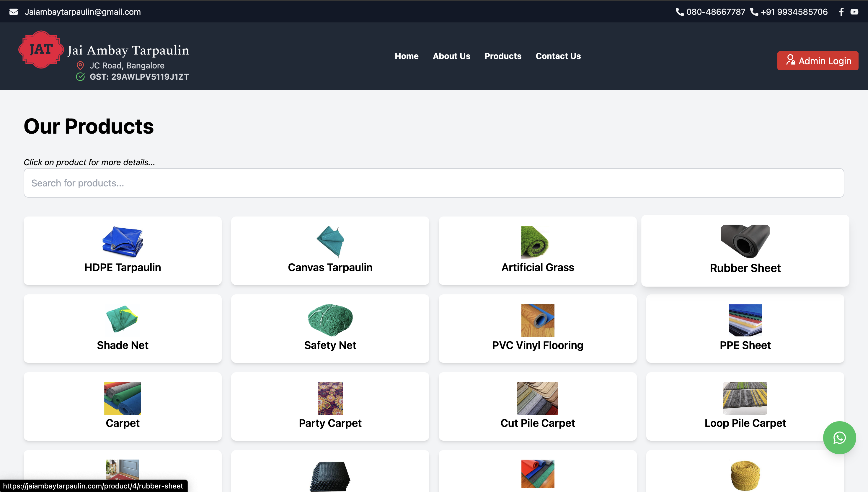The height and width of the screenshot is (492, 868).
Task: Select the Safety Net label
Action: 330,345
